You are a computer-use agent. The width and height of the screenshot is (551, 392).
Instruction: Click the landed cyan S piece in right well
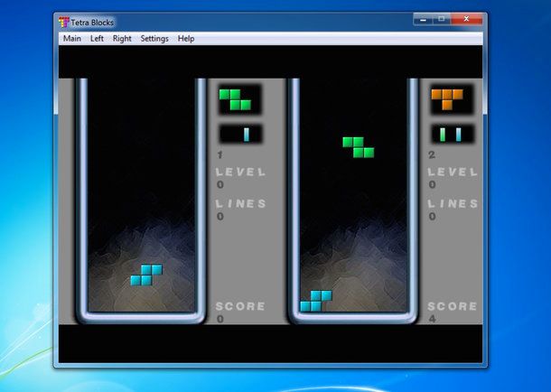pos(316,301)
